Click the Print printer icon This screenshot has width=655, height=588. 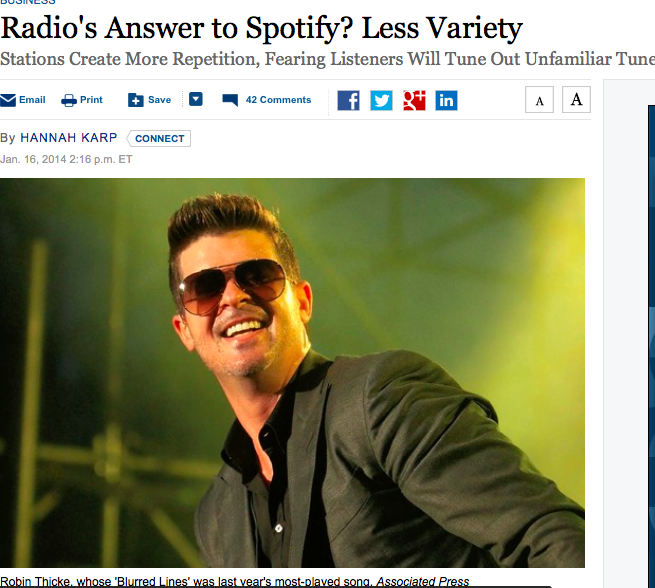(x=69, y=100)
